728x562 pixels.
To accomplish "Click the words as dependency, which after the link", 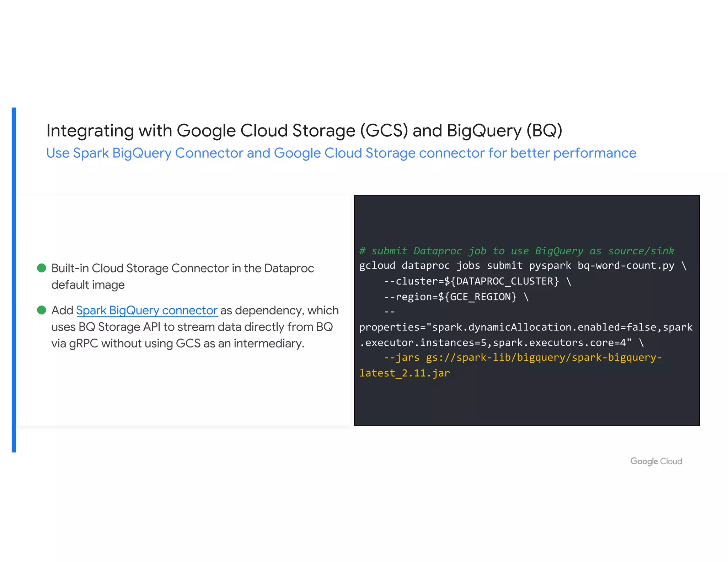I will tap(279, 310).
